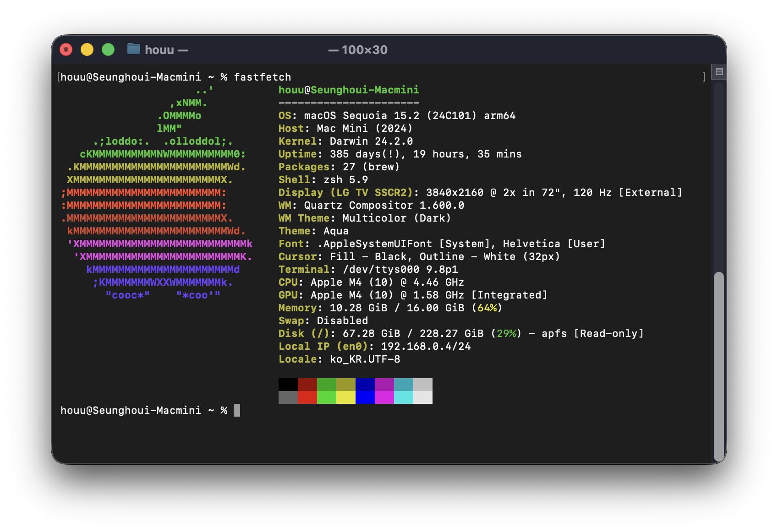Click the vertical scrollbar thumb
The height and width of the screenshot is (532, 778).
(x=718, y=366)
